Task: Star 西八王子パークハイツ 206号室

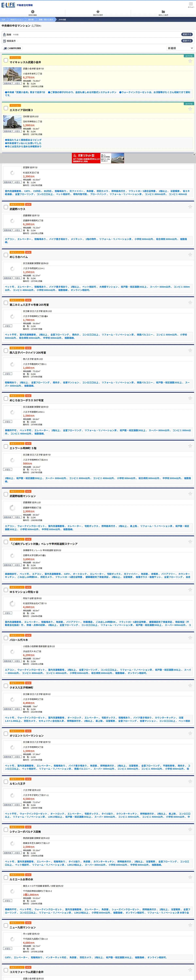Action: 190,350
